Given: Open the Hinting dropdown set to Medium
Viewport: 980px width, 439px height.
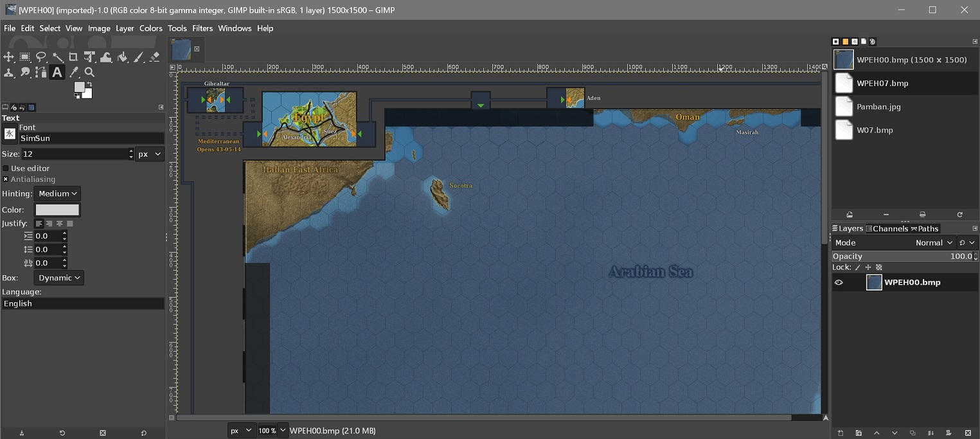Looking at the screenshot, I should pos(57,193).
